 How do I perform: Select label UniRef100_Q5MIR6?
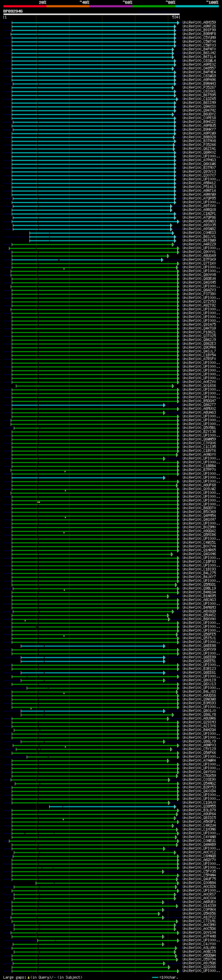click(x=199, y=535)
